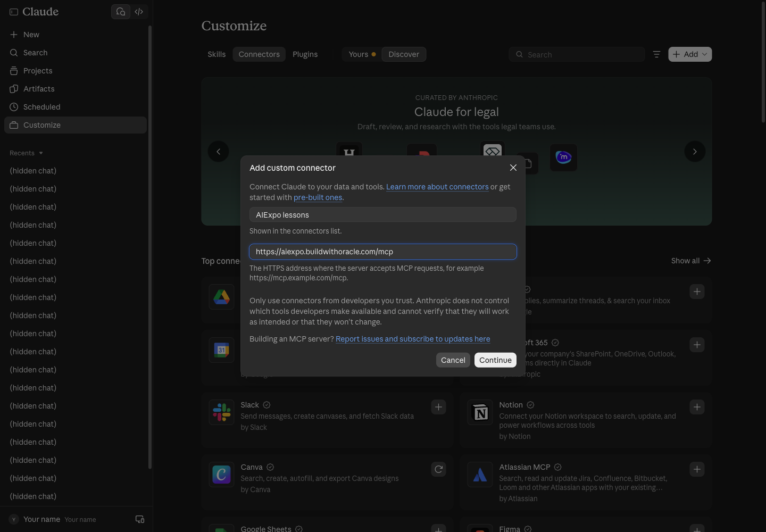Viewport: 766px width, 532px height.
Task: Collapse the Recents section
Action: pyautogui.click(x=26, y=153)
